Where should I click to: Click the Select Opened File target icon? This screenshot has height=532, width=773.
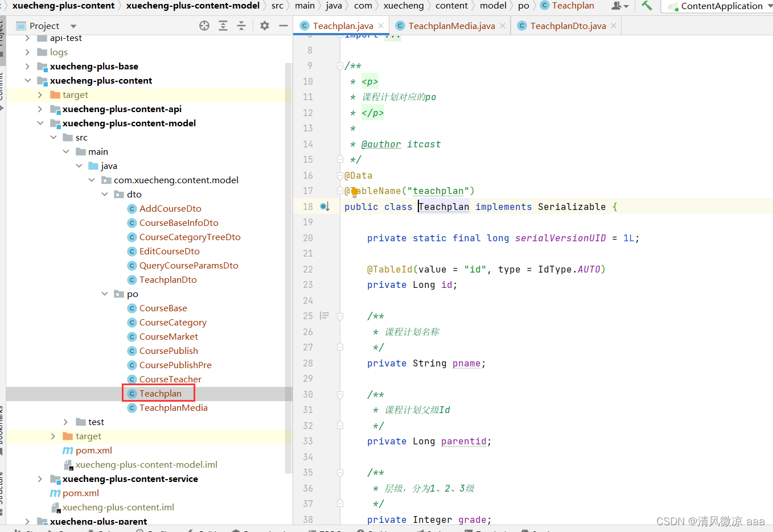204,26
